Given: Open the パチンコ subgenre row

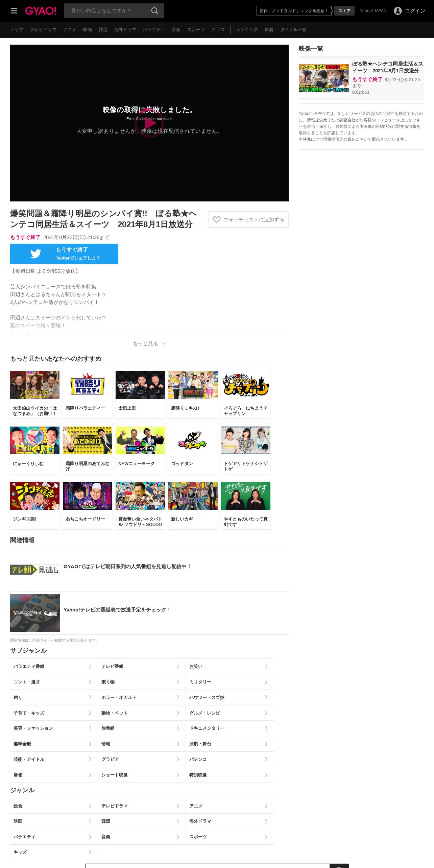Looking at the screenshot, I should point(230,759).
